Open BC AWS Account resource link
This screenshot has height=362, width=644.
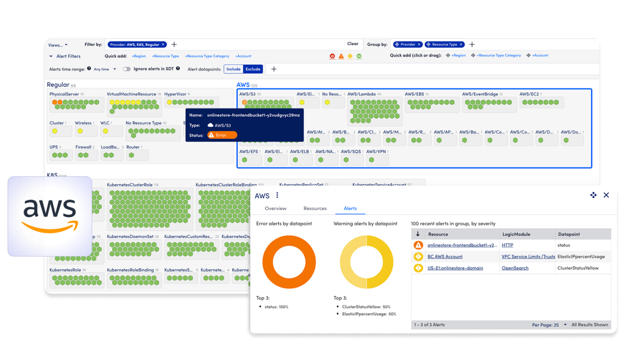point(445,257)
